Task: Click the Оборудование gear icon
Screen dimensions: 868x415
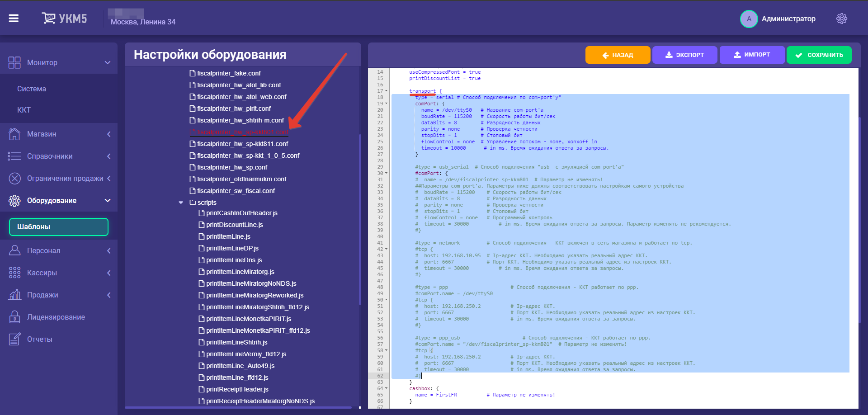Action: (x=14, y=200)
